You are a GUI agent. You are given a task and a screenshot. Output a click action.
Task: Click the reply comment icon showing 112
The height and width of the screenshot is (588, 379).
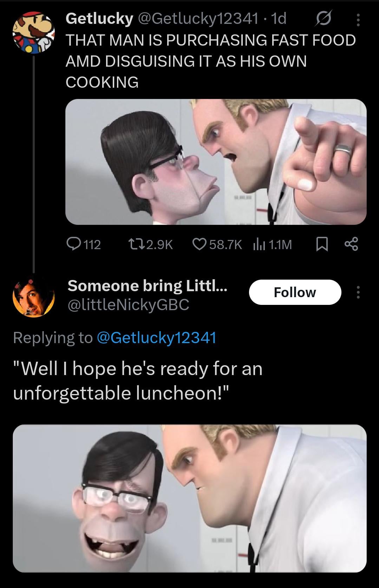pos(73,244)
